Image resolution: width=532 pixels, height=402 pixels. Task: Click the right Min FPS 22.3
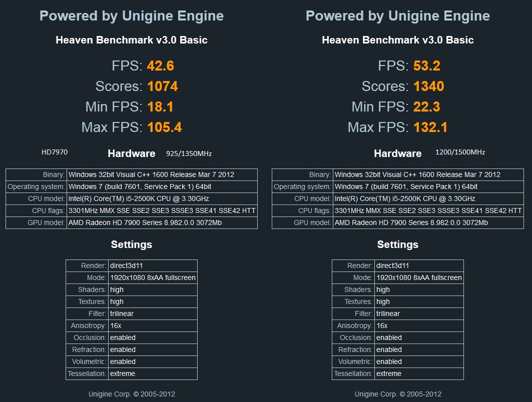[x=427, y=107]
